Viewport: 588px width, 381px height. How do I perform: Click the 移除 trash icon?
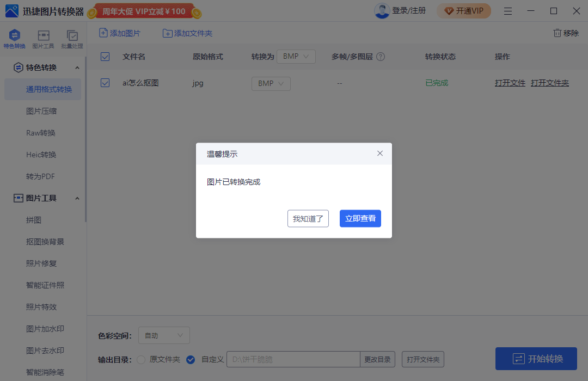558,33
